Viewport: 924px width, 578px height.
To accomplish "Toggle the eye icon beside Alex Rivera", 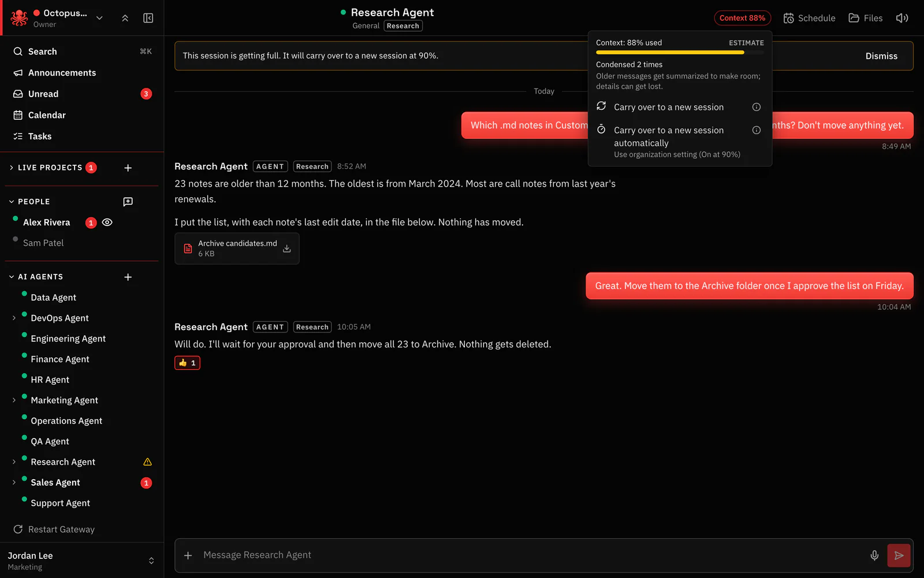I will (107, 223).
